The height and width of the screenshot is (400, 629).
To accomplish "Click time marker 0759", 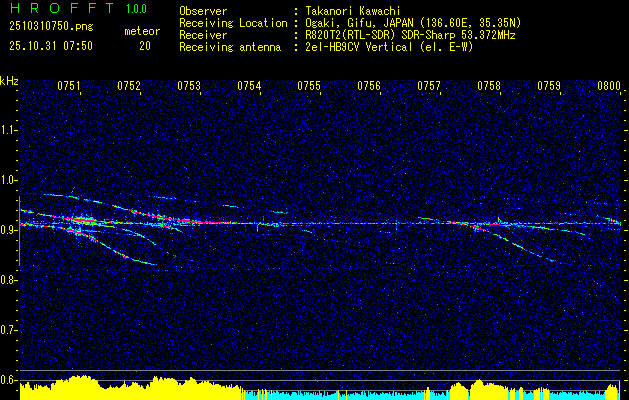I will point(549,86).
